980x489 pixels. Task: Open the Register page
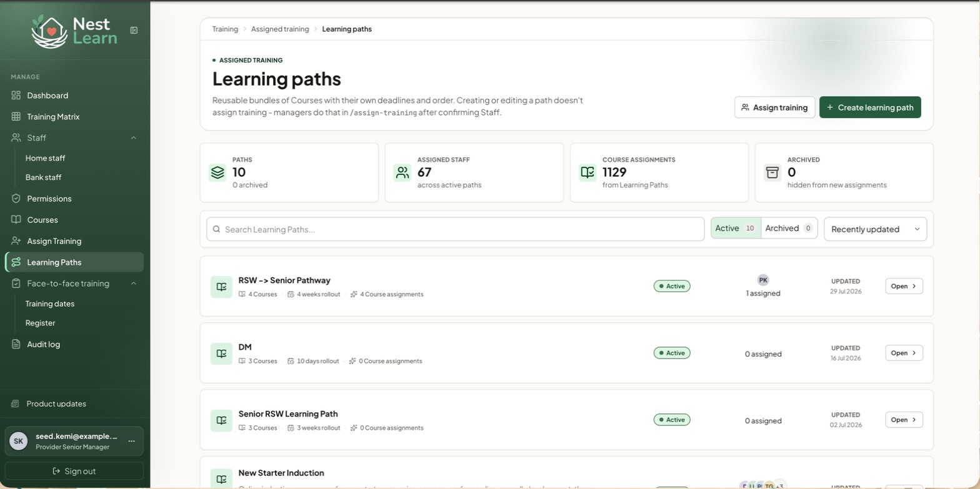point(40,323)
